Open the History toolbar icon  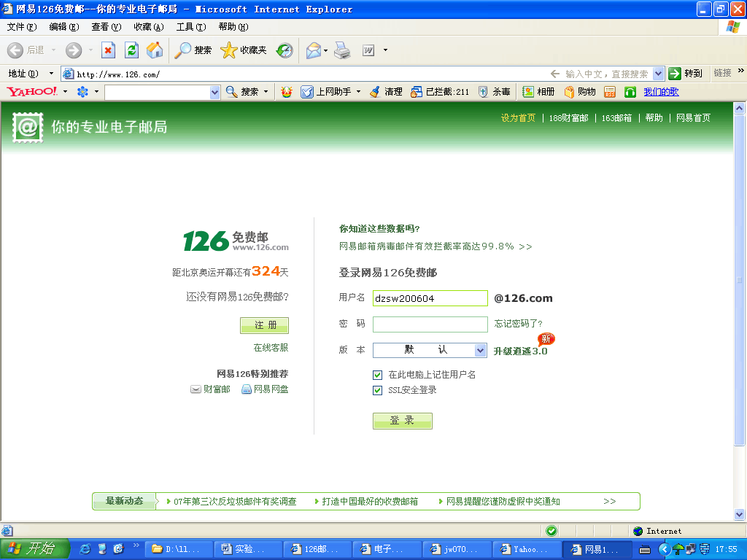point(285,50)
